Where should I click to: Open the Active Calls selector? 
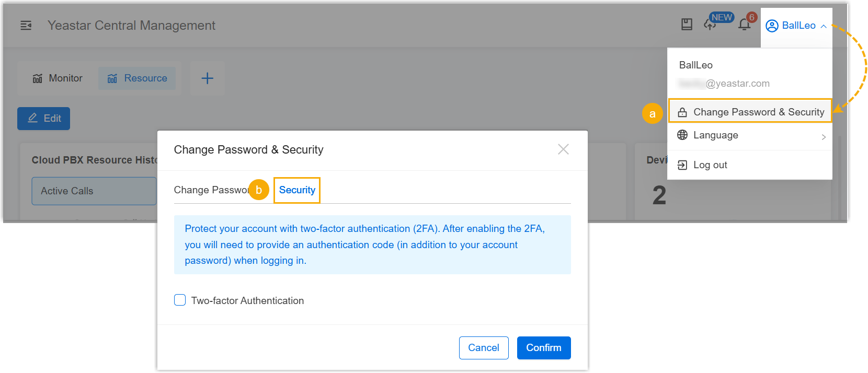94,191
